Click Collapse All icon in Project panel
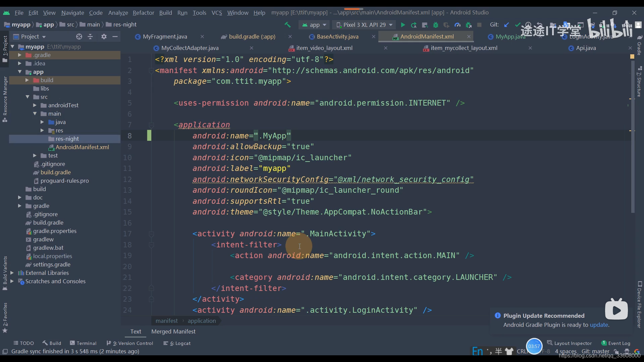Viewport: 644px width, 362px height. click(90, 37)
